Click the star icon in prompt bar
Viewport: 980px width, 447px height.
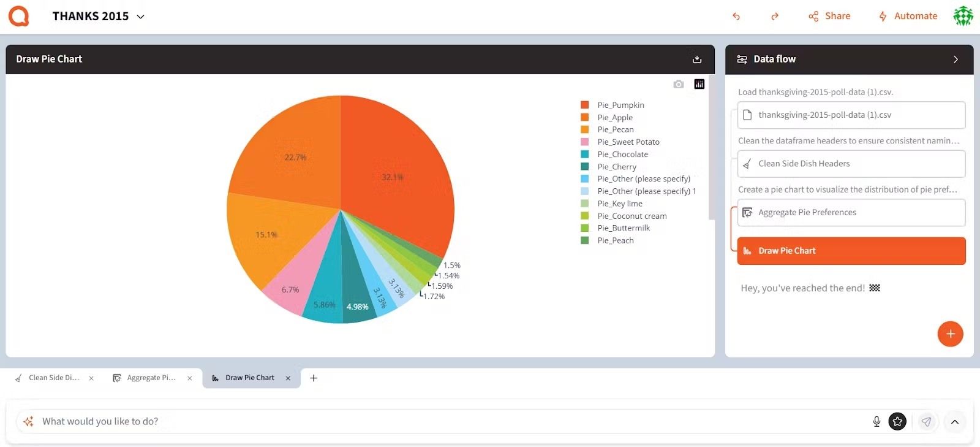point(897,421)
